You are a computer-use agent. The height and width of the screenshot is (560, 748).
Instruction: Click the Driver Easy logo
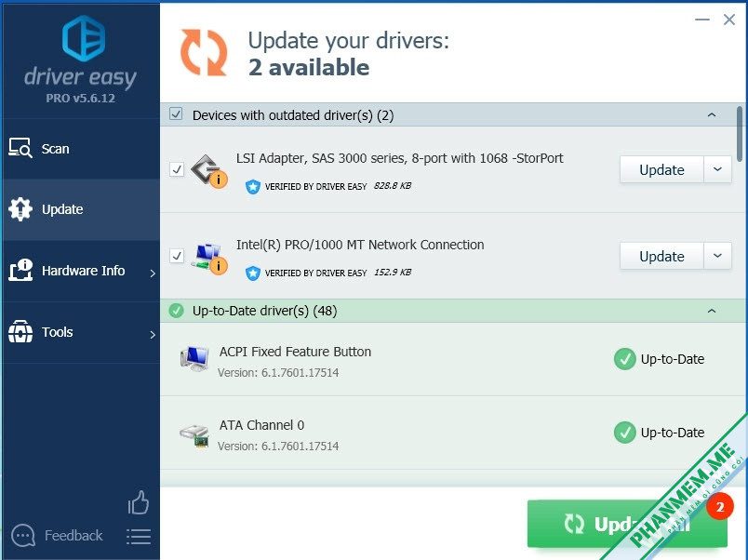(x=84, y=38)
